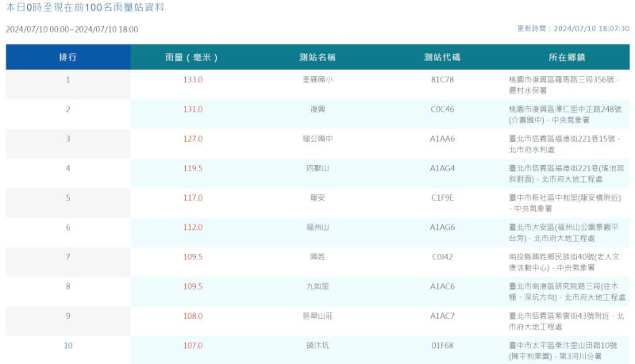Click rank number 9 in the A1AC7 row
Image resolution: width=635 pixels, height=364 pixels.
tap(68, 316)
